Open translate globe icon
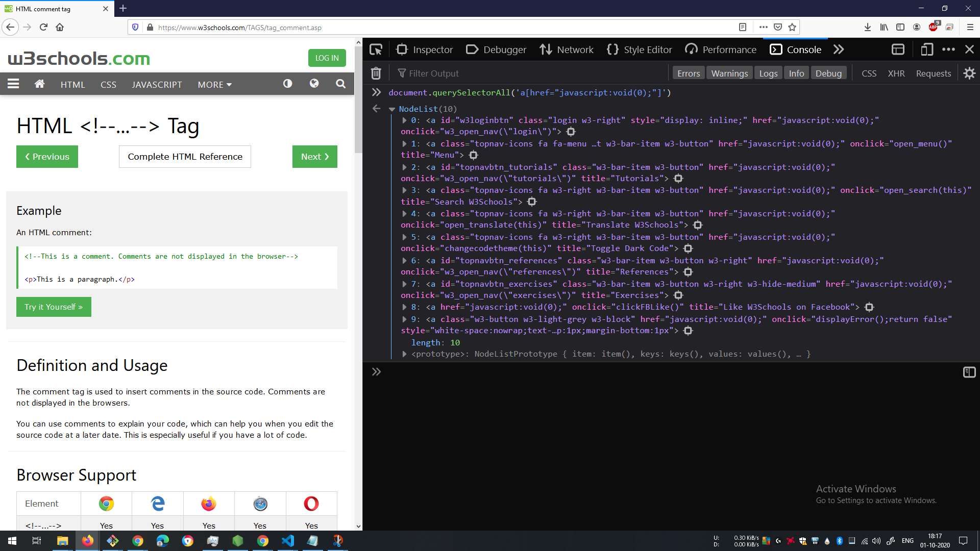The image size is (980, 551). (x=314, y=84)
